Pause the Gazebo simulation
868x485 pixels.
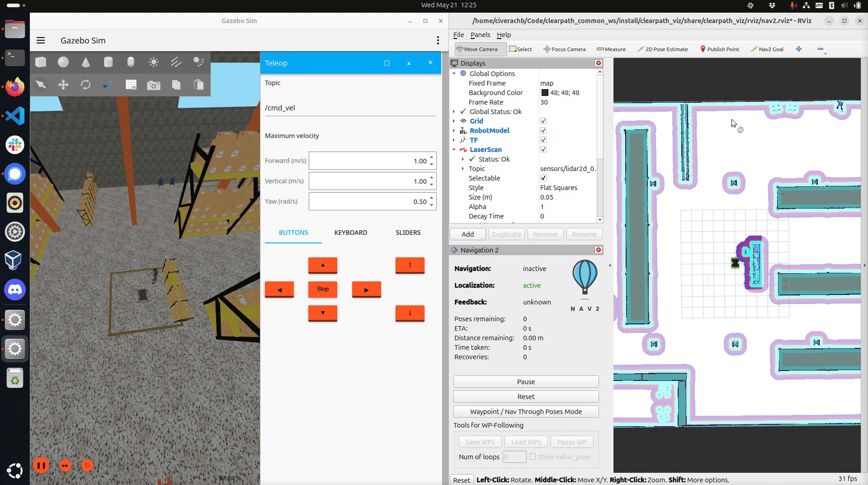click(41, 465)
